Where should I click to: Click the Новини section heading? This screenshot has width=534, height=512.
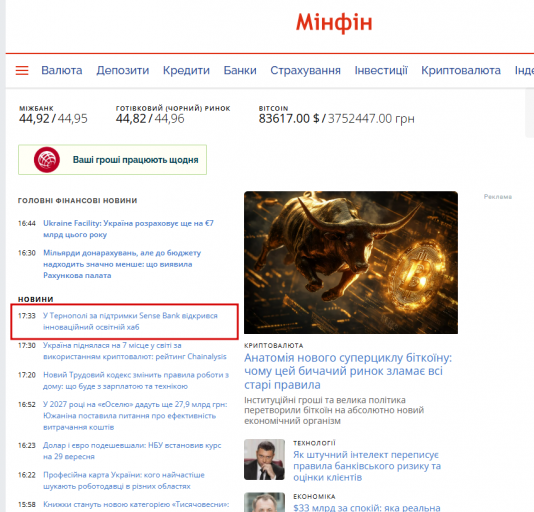[35, 299]
